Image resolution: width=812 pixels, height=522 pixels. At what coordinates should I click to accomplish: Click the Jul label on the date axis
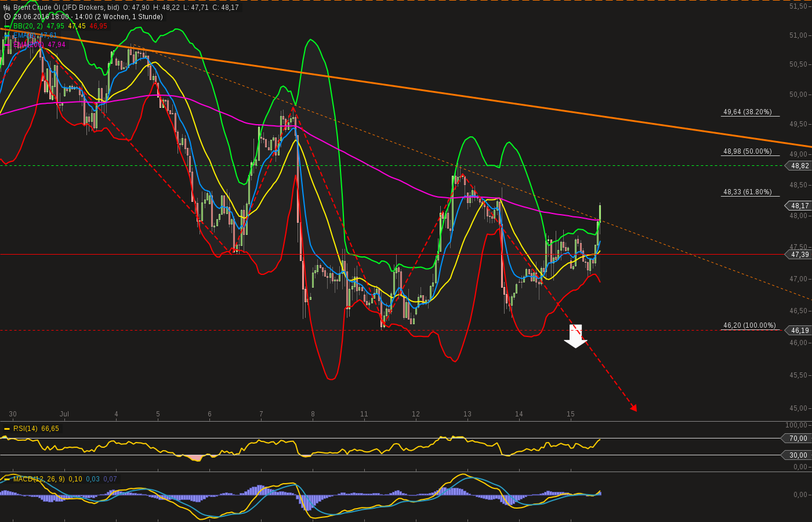tap(64, 414)
